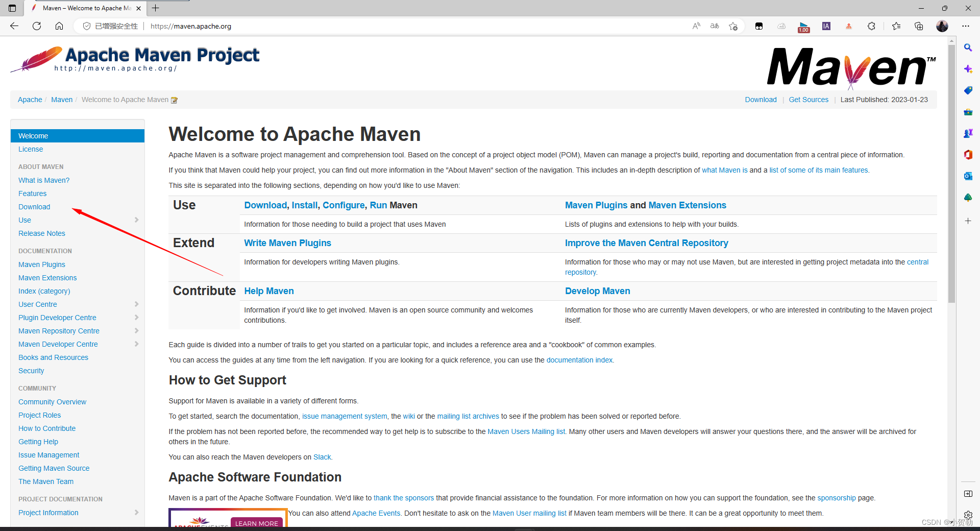Expand the User Centre submenu arrow
Viewport: 980px width, 531px height.
[136, 304]
